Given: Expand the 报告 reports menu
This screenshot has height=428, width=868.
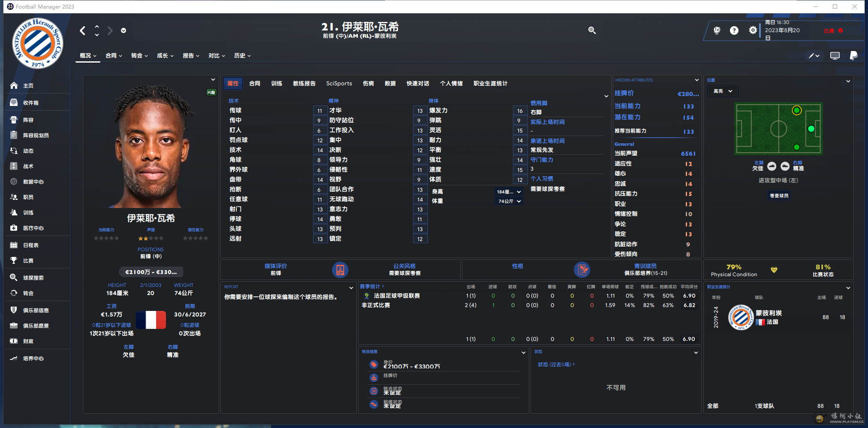Looking at the screenshot, I should (191, 56).
